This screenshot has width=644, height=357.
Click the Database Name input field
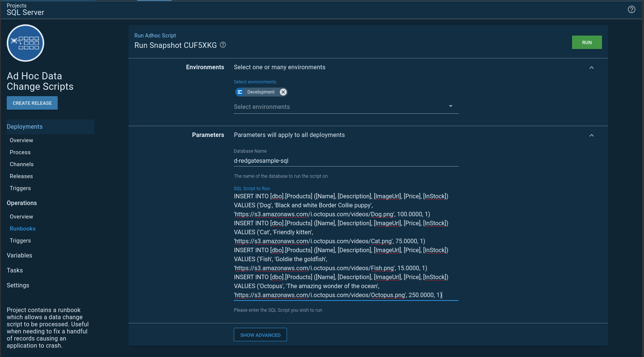pyautogui.click(x=345, y=161)
